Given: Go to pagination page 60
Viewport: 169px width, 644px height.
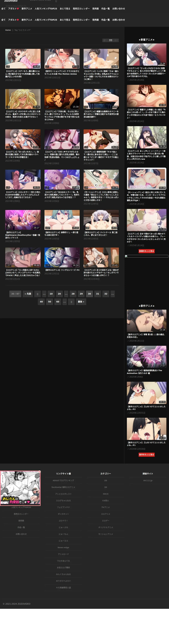Looking at the screenshot, I should [58, 302].
